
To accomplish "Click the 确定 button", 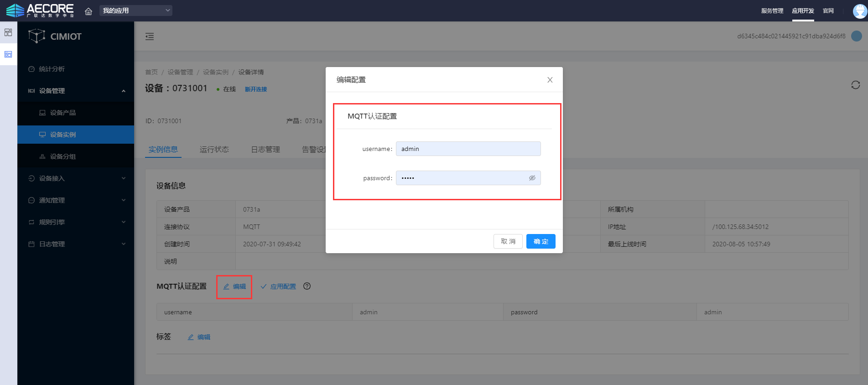I will (x=541, y=241).
